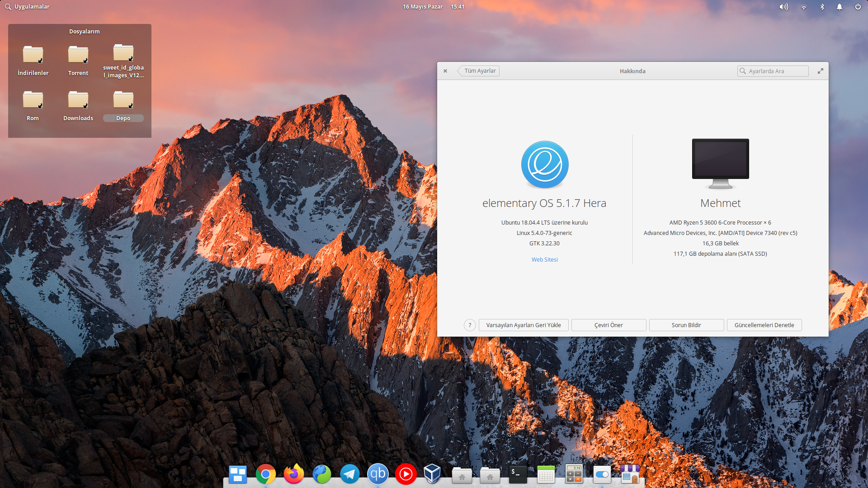
Task: Open the sound volume indicator
Action: (x=784, y=7)
